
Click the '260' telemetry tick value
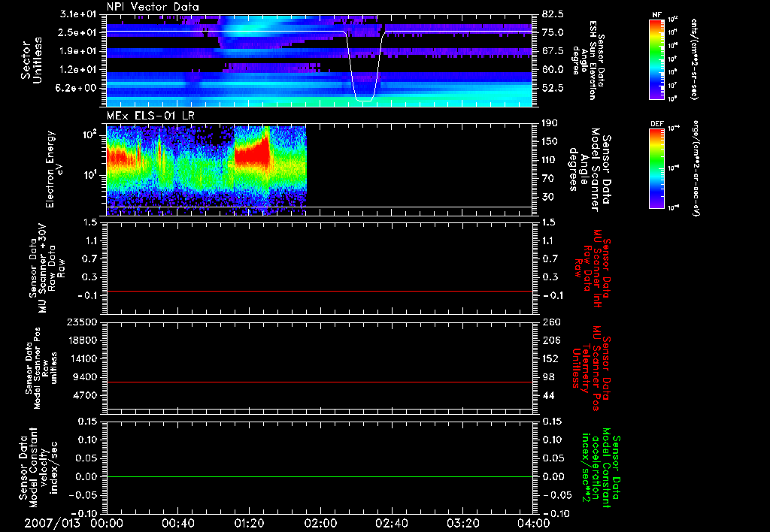point(550,322)
